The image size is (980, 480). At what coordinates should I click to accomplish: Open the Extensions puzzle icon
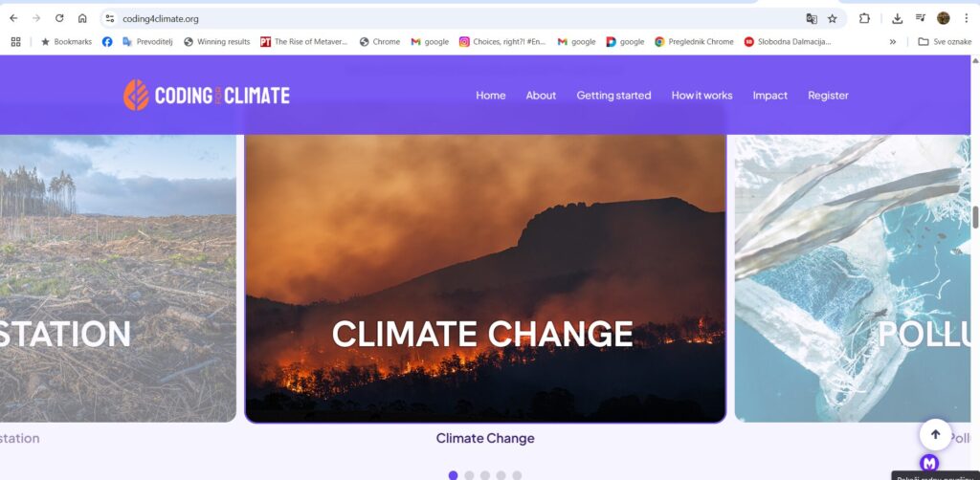[x=864, y=19]
